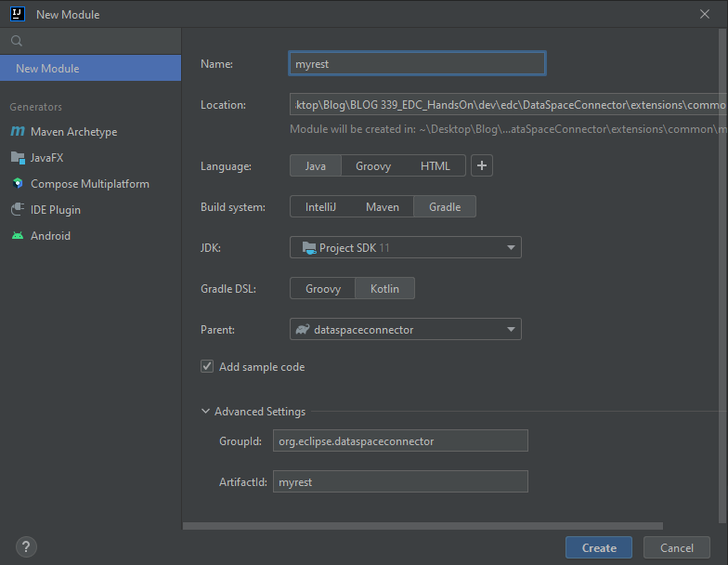Select the Maven Archetype generator icon
Viewport: 728px width, 565px height.
(x=18, y=132)
